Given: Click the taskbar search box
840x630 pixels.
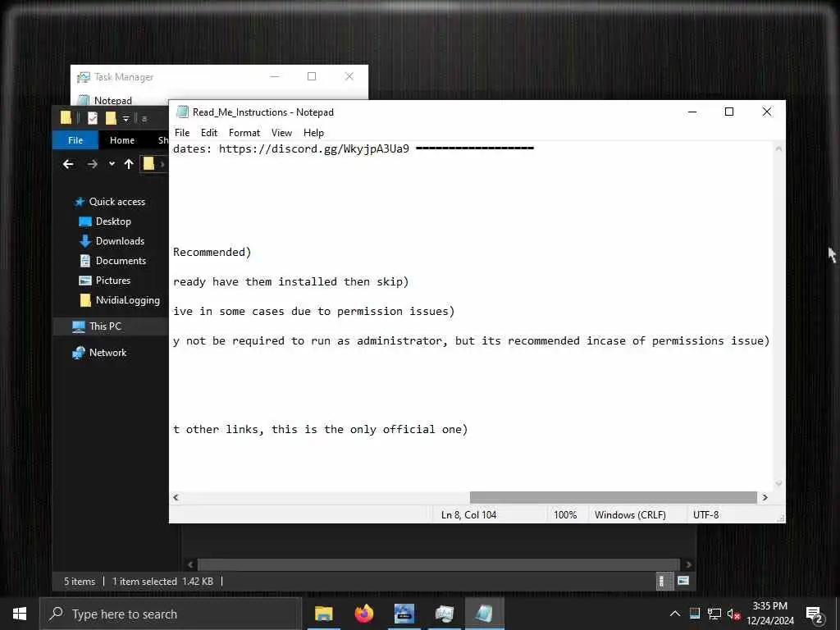Looking at the screenshot, I should pos(171,614).
